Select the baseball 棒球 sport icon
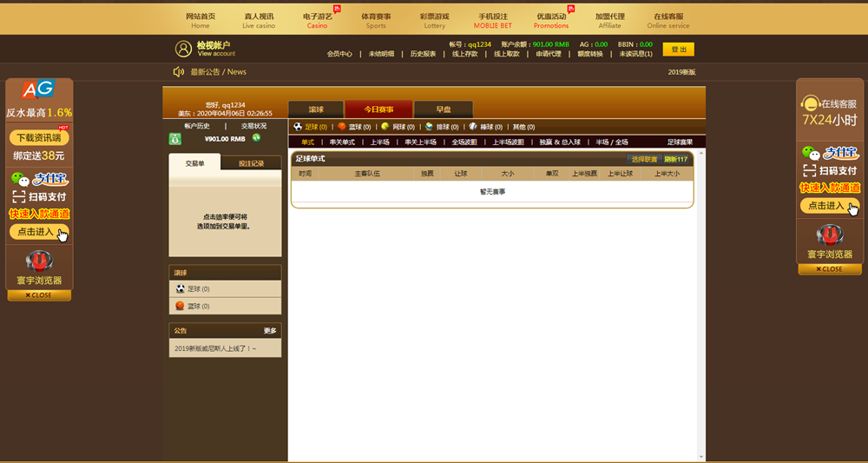Viewport: 868px width, 463px height. tap(472, 127)
